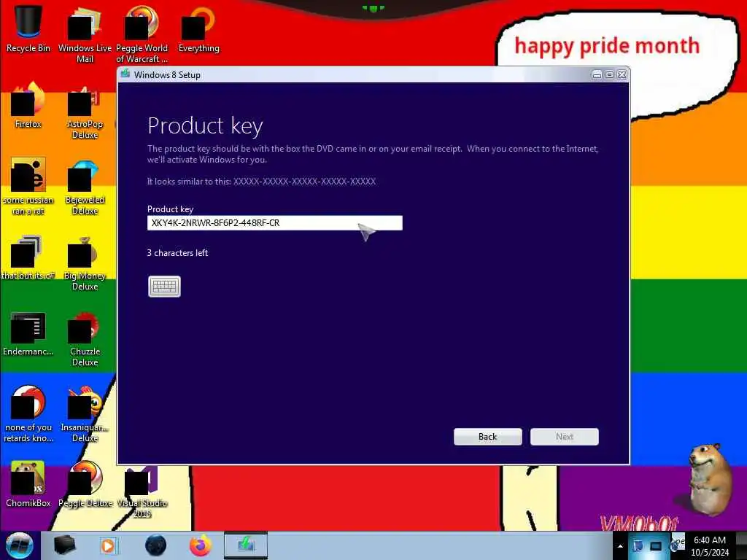Open Firefox from the taskbar
This screenshot has width=747, height=560.
(201, 545)
